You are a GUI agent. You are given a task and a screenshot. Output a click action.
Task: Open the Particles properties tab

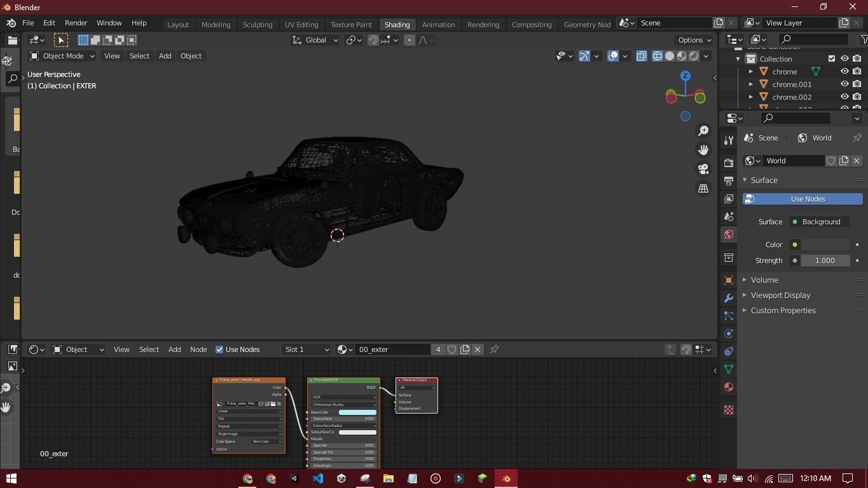click(729, 316)
